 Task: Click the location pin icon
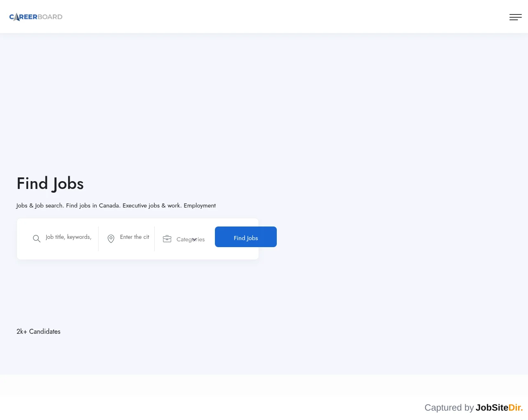pos(111,239)
